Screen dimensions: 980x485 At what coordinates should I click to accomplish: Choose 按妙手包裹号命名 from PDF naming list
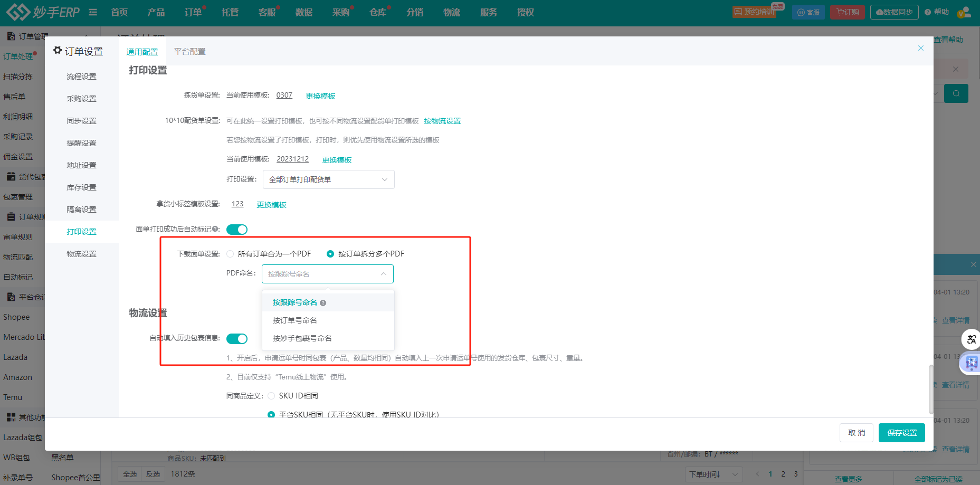[x=328, y=338]
